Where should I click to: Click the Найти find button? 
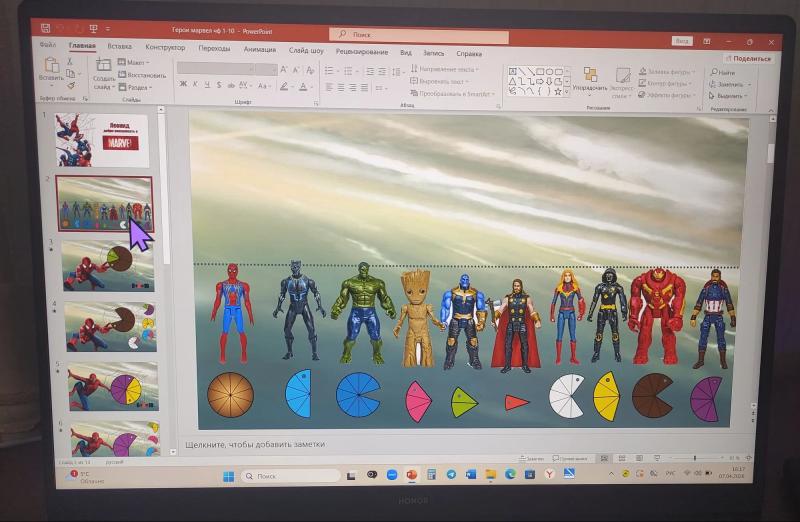pyautogui.click(x=722, y=72)
